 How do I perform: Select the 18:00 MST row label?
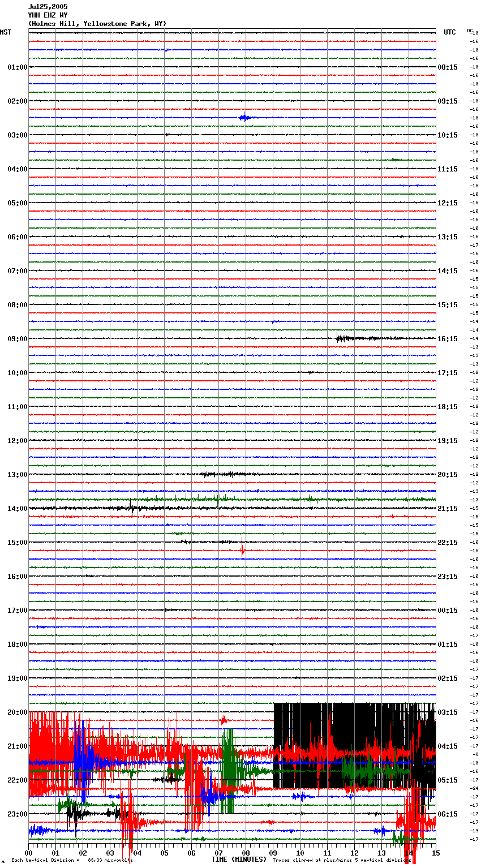(17, 644)
